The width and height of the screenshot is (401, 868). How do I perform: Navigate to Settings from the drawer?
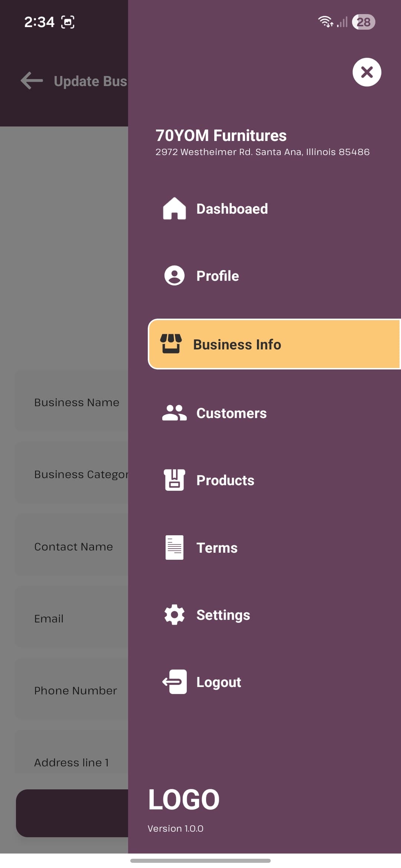point(223,614)
